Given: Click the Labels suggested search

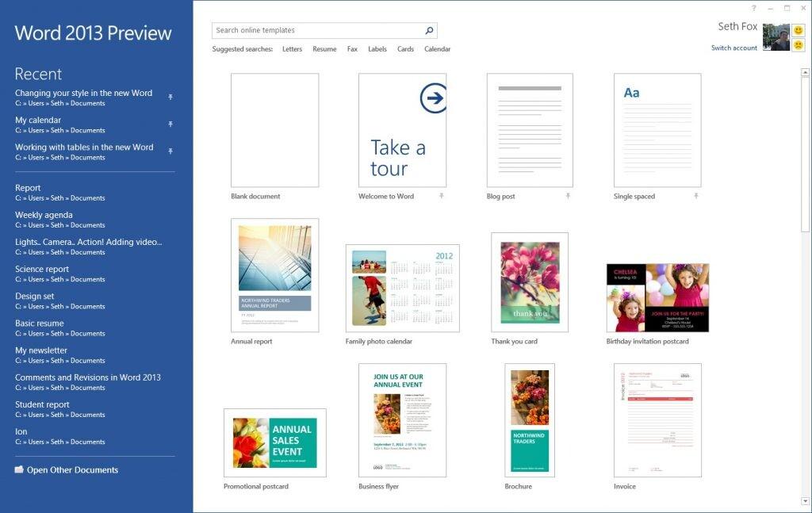Looking at the screenshot, I should pyautogui.click(x=377, y=49).
